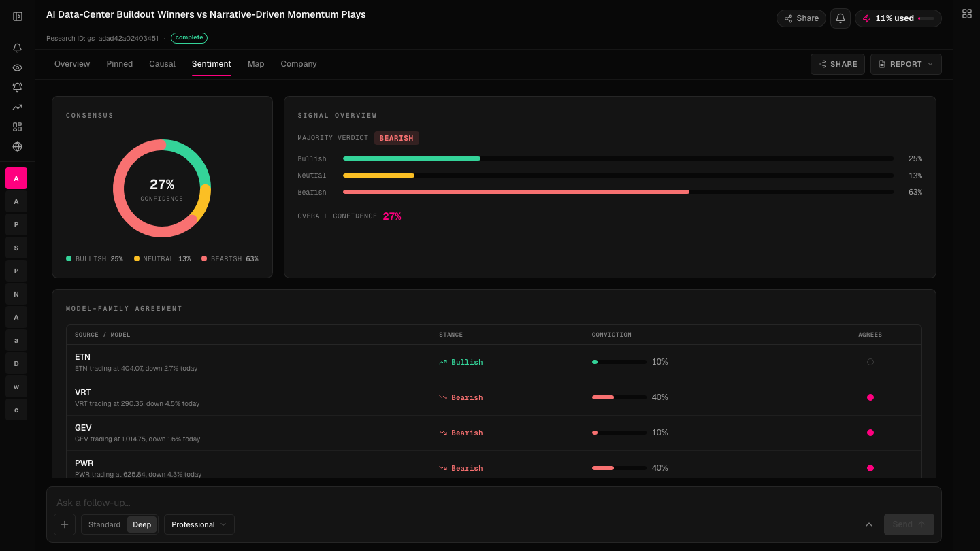Toggle the sidebar panel icon at top left
Screen dimensions: 980x551
(18, 16)
